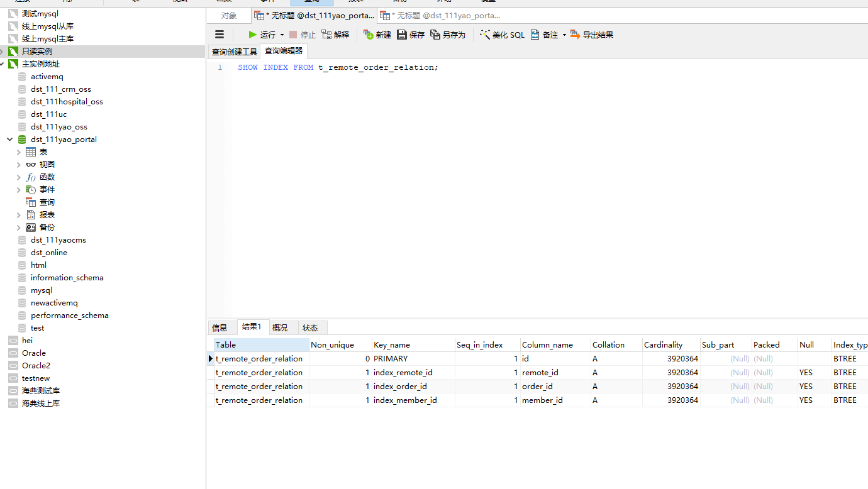Click the 停止 stop button

[303, 35]
